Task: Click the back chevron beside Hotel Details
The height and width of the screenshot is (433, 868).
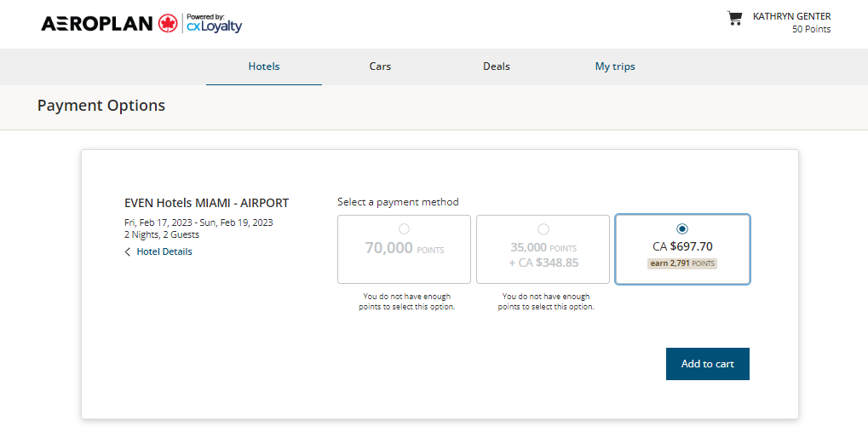Action: click(x=128, y=252)
